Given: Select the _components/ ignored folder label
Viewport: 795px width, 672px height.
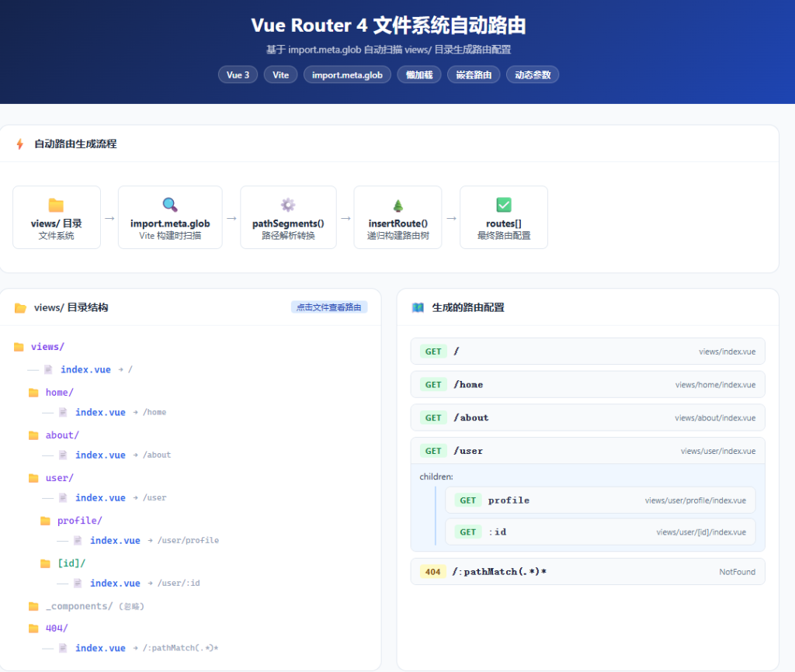Looking at the screenshot, I should click(x=80, y=606).
